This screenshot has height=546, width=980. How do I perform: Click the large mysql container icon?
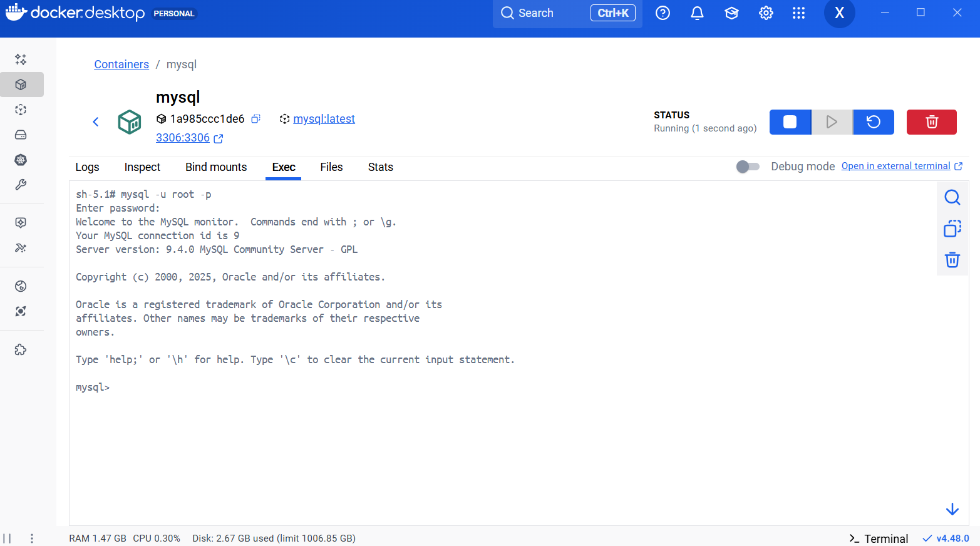tap(130, 121)
